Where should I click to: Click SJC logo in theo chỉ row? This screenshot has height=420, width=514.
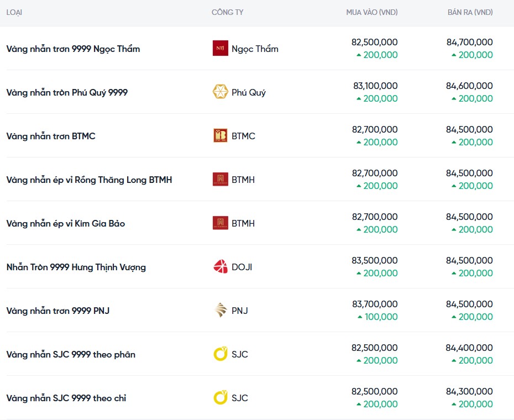[220, 398]
